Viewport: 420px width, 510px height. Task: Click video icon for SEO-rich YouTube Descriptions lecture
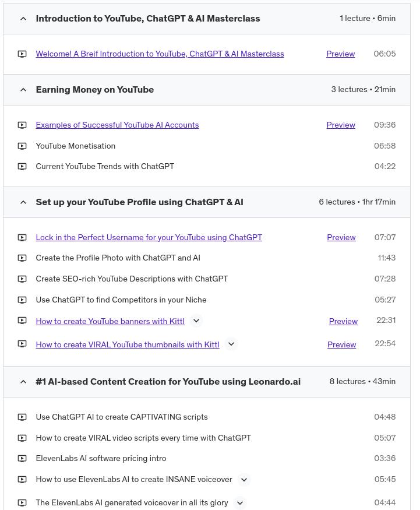pyautogui.click(x=22, y=279)
